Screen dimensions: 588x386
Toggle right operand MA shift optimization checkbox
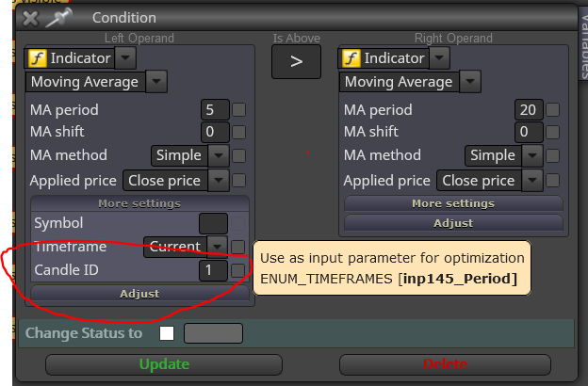point(553,132)
